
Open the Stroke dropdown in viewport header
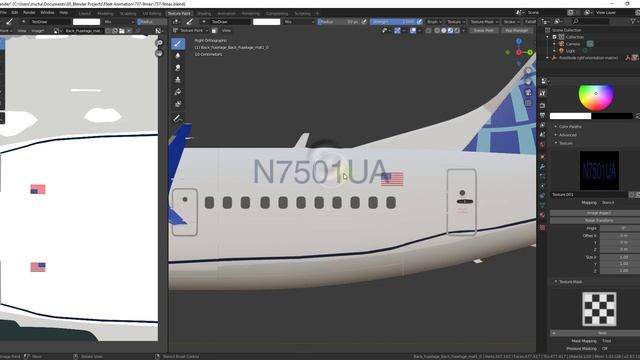point(511,22)
